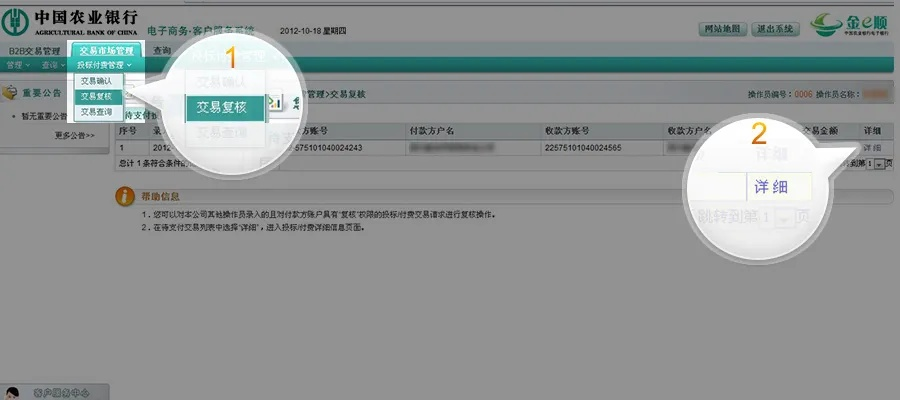Image resolution: width=900 pixels, height=400 pixels.
Task: Expand the 查询 submenu dropdown
Action: click(50, 65)
